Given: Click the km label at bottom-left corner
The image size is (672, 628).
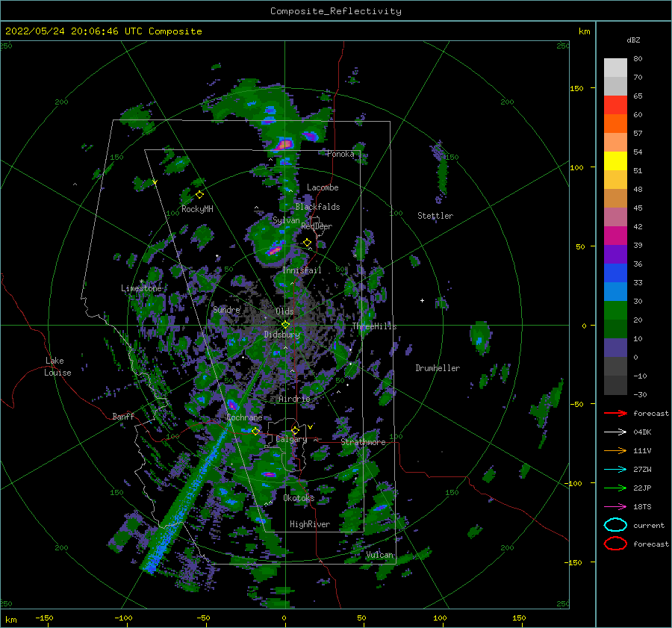Looking at the screenshot, I should (x=10, y=620).
